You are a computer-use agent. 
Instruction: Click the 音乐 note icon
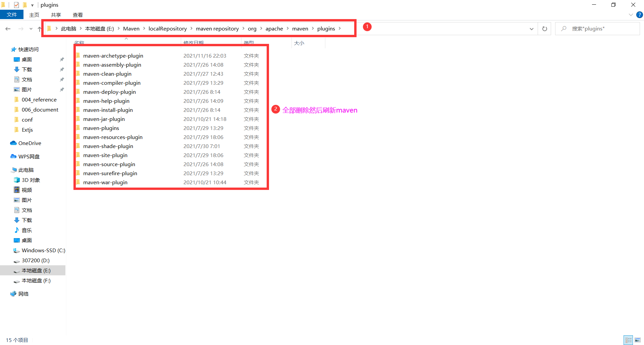(17, 230)
